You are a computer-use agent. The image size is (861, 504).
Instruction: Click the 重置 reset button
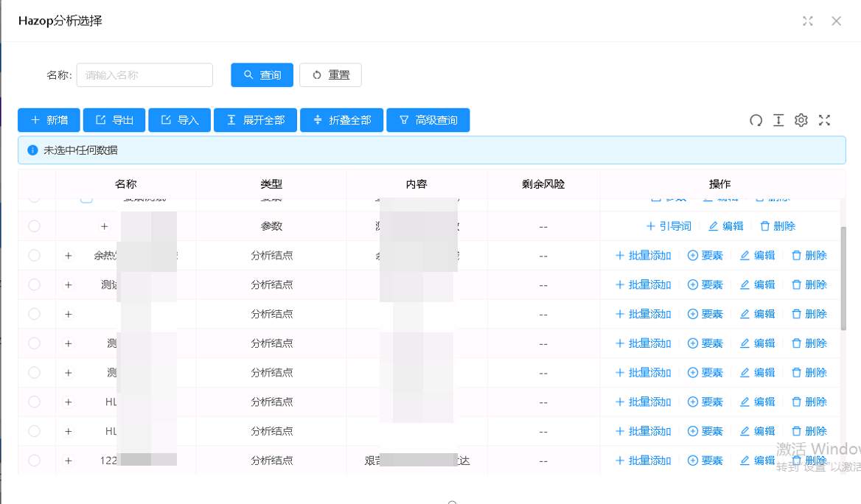pos(330,75)
